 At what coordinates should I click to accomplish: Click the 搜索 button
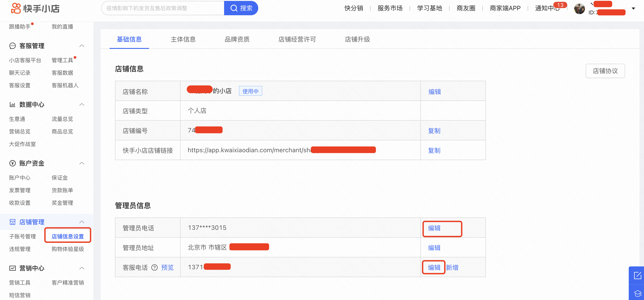pos(241,8)
